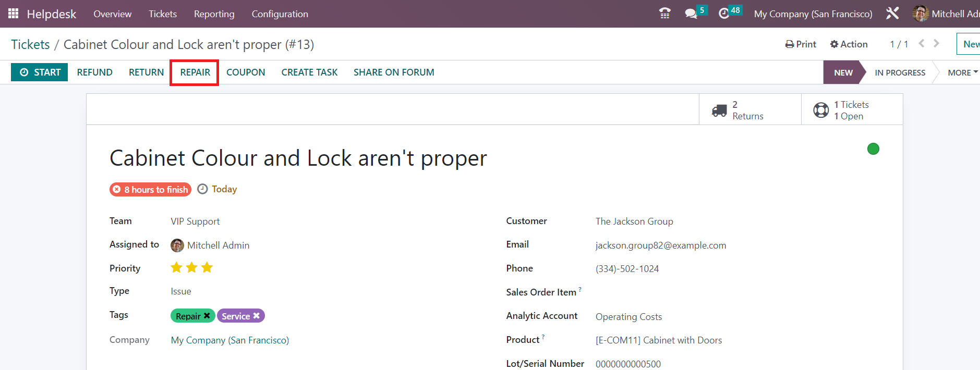
Task: Click the VoIP phone icon
Action: click(664, 14)
